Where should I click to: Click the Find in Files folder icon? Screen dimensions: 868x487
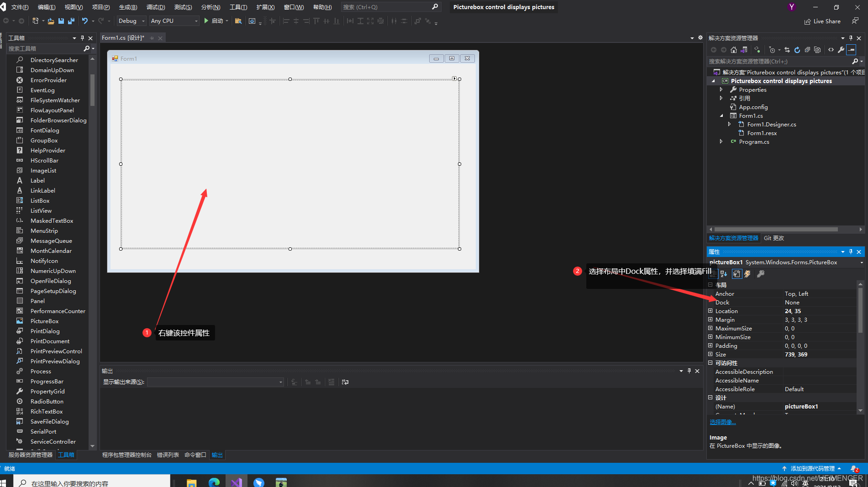[x=238, y=21]
